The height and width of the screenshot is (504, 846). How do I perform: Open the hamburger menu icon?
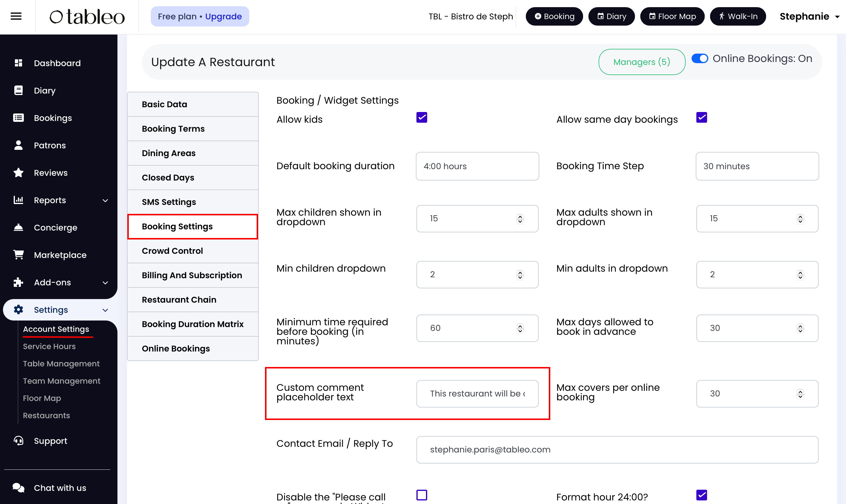[x=16, y=16]
